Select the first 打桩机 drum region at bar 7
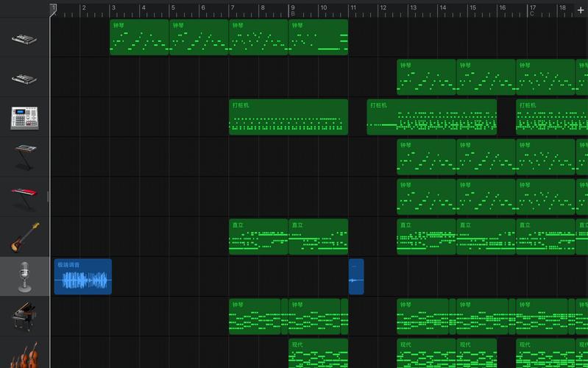Image resolution: width=588 pixels, height=368 pixels. coord(288,117)
